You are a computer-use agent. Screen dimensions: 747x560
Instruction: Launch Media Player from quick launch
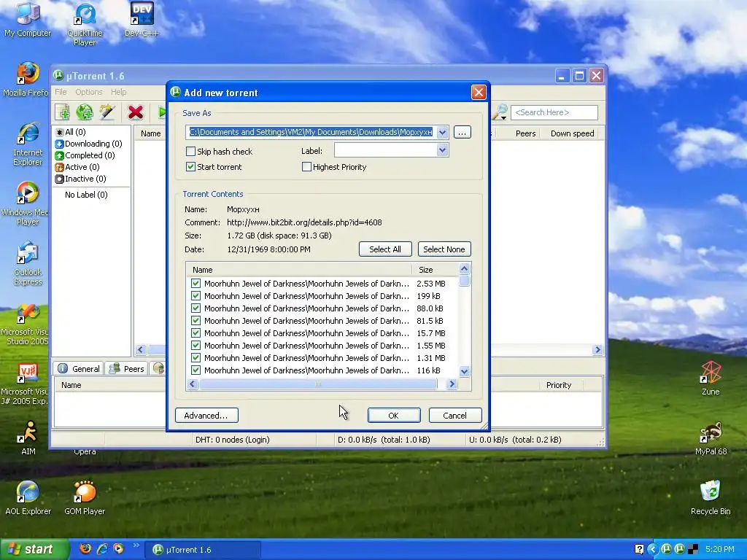pos(118,549)
